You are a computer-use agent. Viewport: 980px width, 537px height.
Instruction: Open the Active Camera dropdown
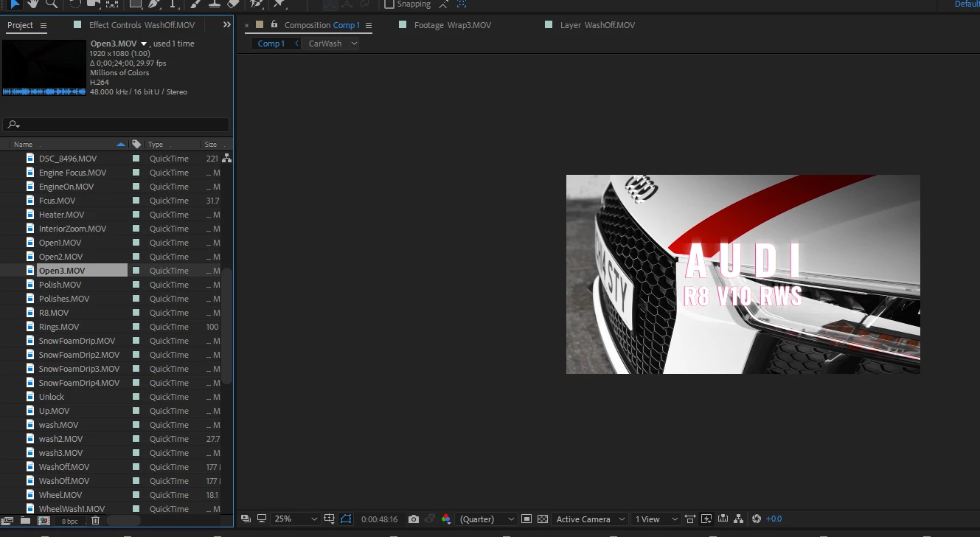(x=590, y=519)
